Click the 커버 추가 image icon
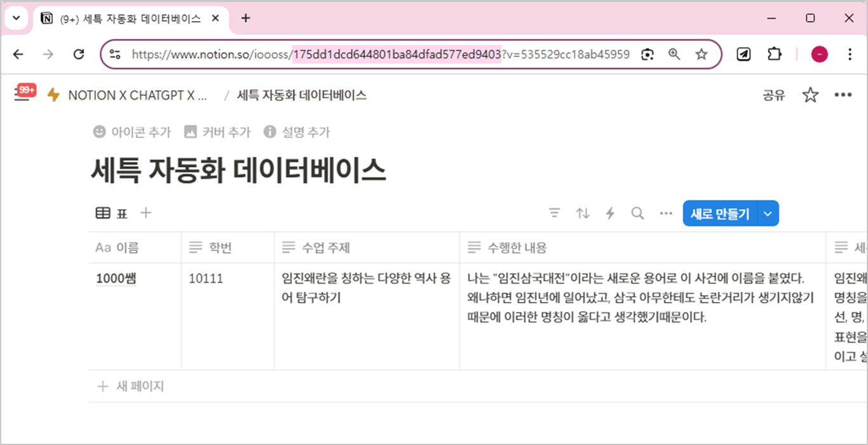 [191, 132]
